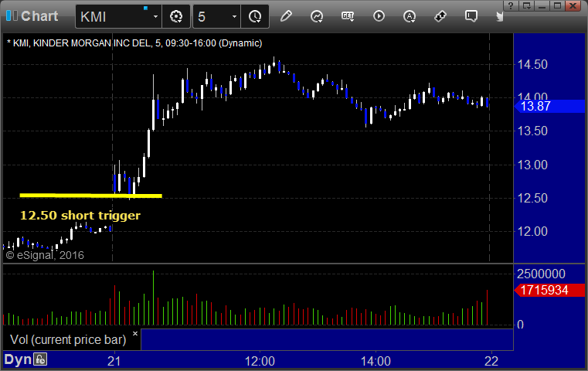The image size is (588, 371).
Task: Click the Twitter bird share icon
Action: 499,16
